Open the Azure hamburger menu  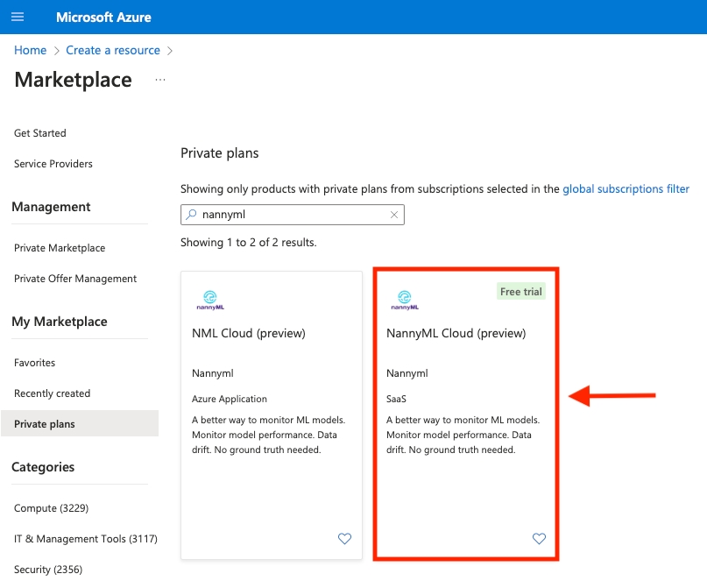pyautogui.click(x=18, y=18)
